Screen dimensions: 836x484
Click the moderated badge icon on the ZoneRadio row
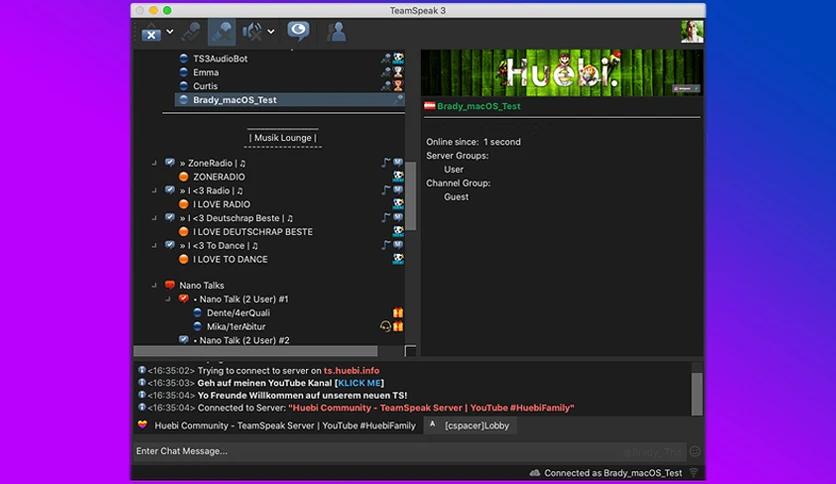[398, 162]
